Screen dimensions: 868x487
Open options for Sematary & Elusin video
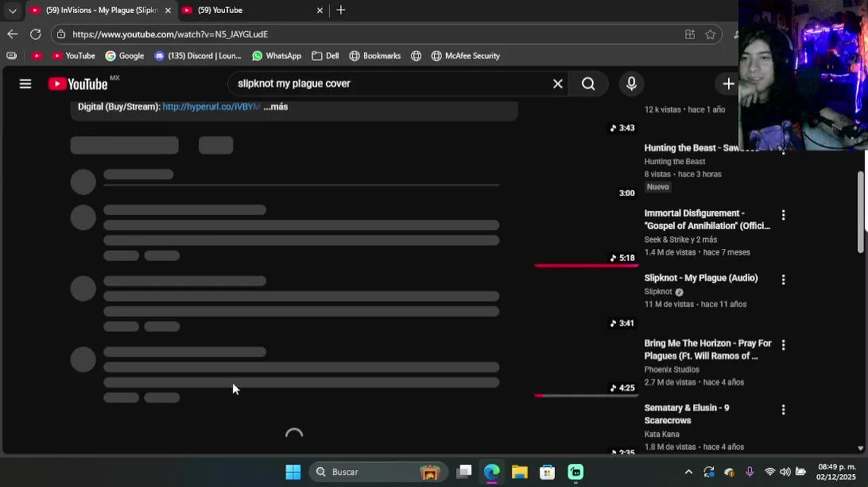pyautogui.click(x=783, y=410)
